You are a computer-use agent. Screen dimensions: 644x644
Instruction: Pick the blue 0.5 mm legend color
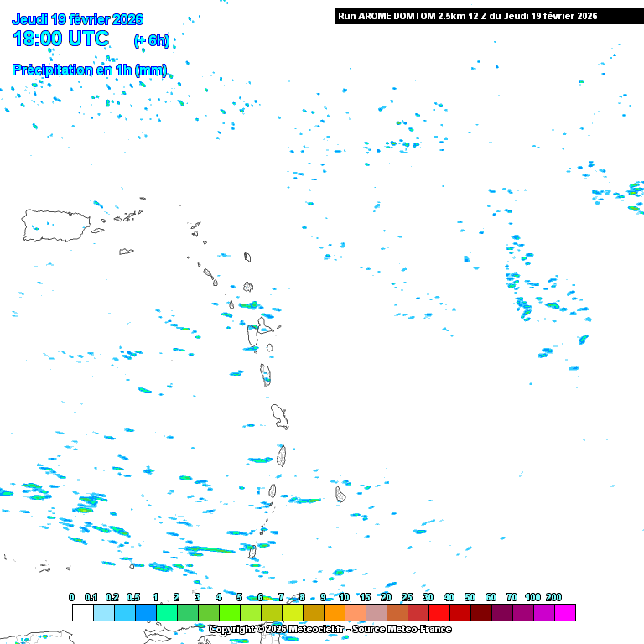pos(145,613)
